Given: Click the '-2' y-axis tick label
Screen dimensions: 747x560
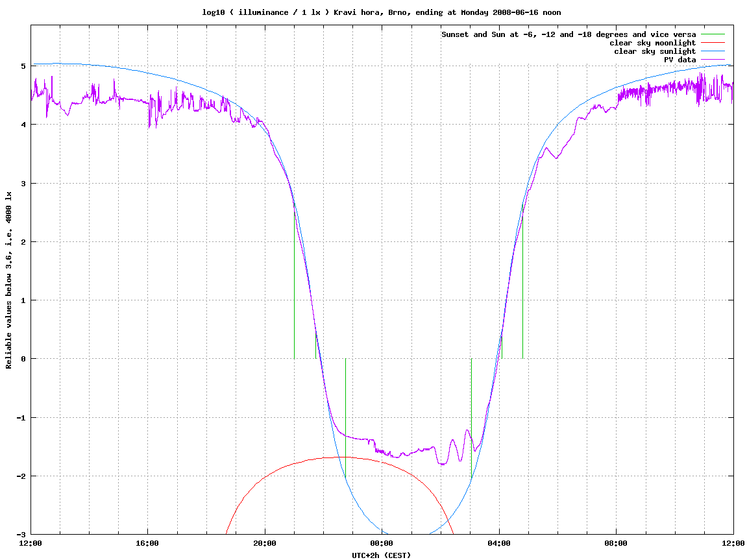Looking at the screenshot, I should 21,476.
